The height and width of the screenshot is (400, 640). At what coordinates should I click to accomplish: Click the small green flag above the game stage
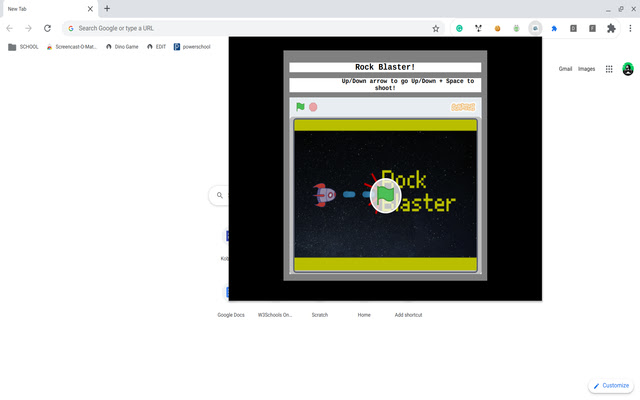[x=300, y=107]
